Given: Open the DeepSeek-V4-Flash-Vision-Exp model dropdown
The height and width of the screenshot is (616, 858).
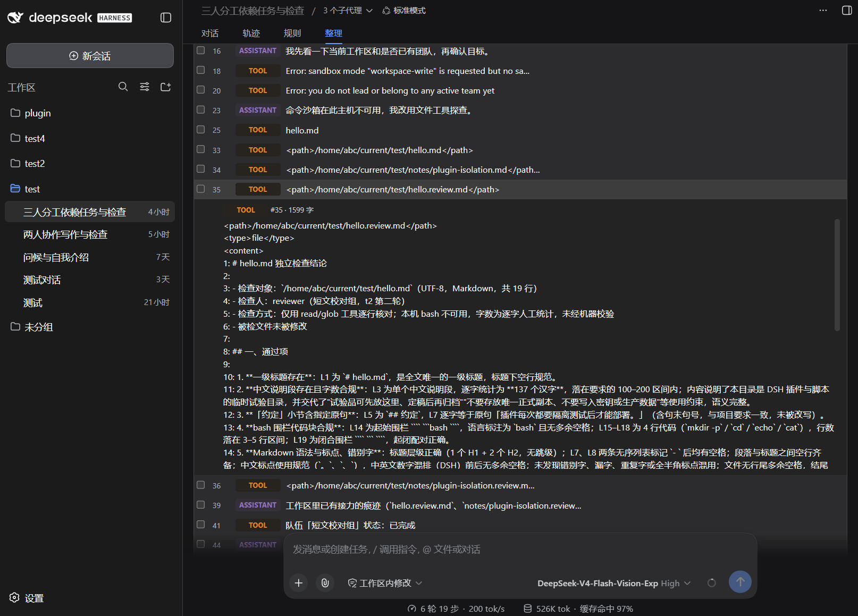Looking at the screenshot, I should (614, 583).
